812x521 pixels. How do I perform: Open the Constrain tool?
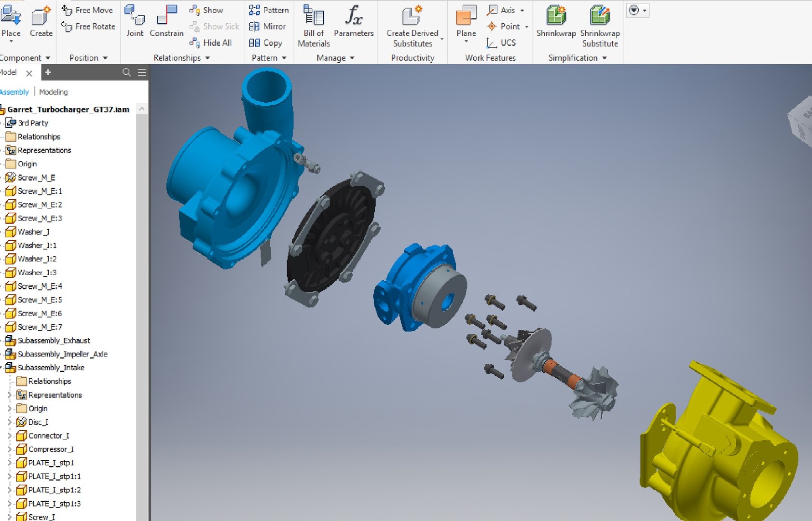click(166, 21)
